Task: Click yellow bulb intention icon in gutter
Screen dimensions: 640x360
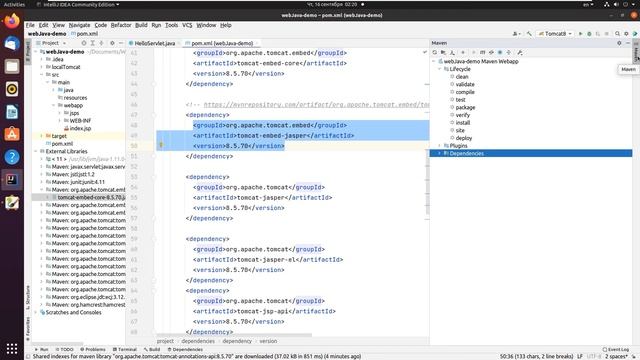Action: click(161, 145)
